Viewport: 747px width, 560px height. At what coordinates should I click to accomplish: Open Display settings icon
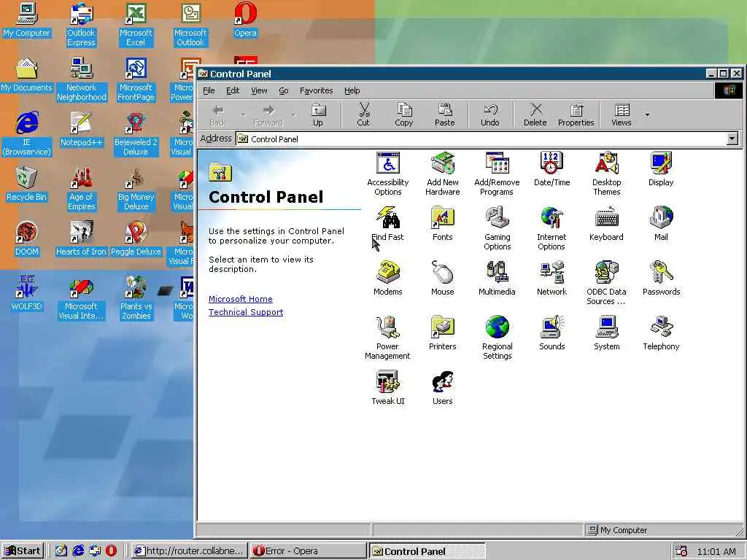click(661, 168)
